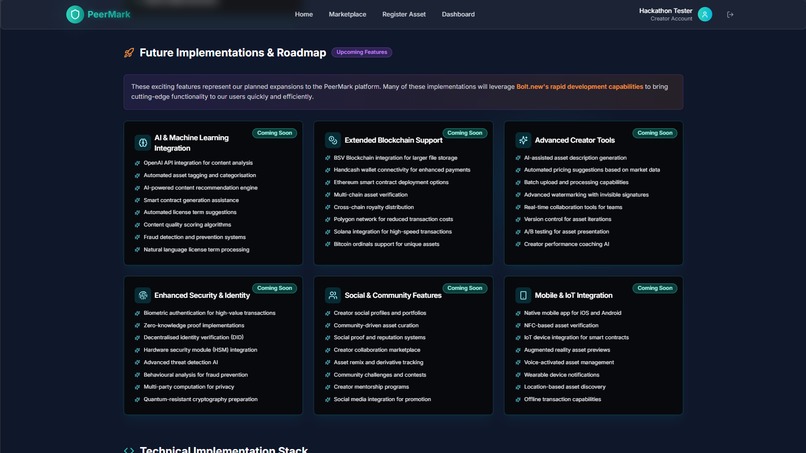Viewport: 806px width, 453px height.
Task: Click 'Augmented reality asset previews' text
Action: 567,350
